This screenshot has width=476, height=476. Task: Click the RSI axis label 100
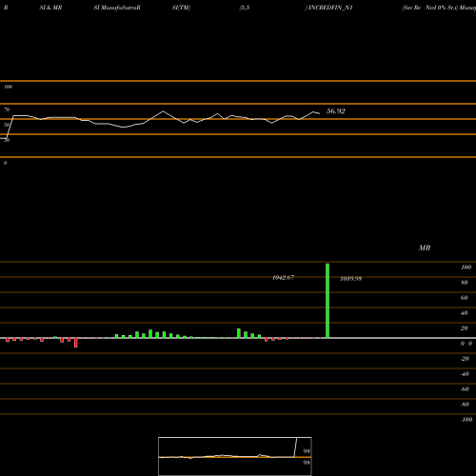[x=9, y=87]
